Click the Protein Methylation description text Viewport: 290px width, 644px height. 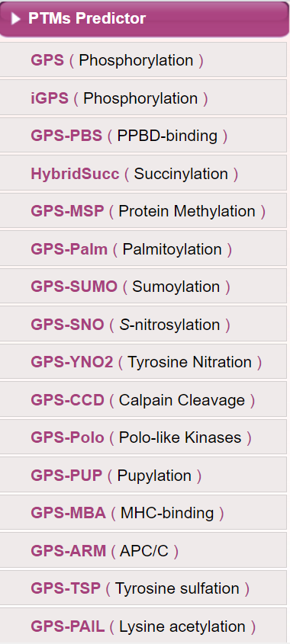[187, 211]
